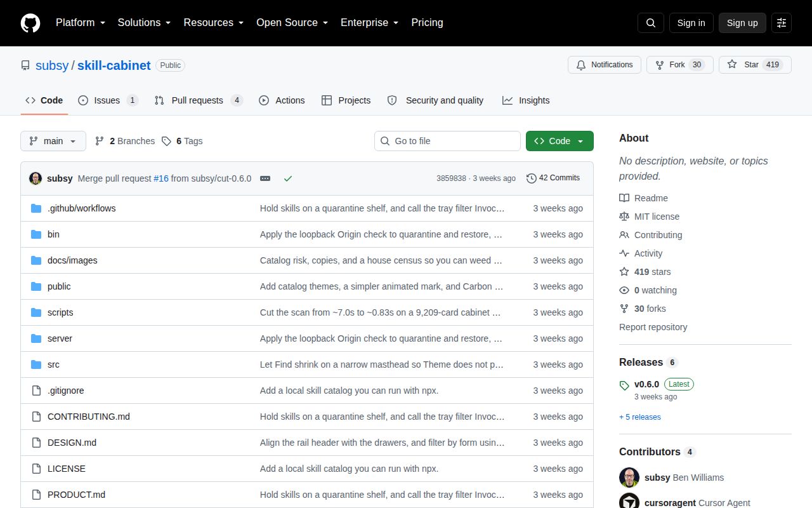Open the skill-cabinet repository name link

click(114, 65)
